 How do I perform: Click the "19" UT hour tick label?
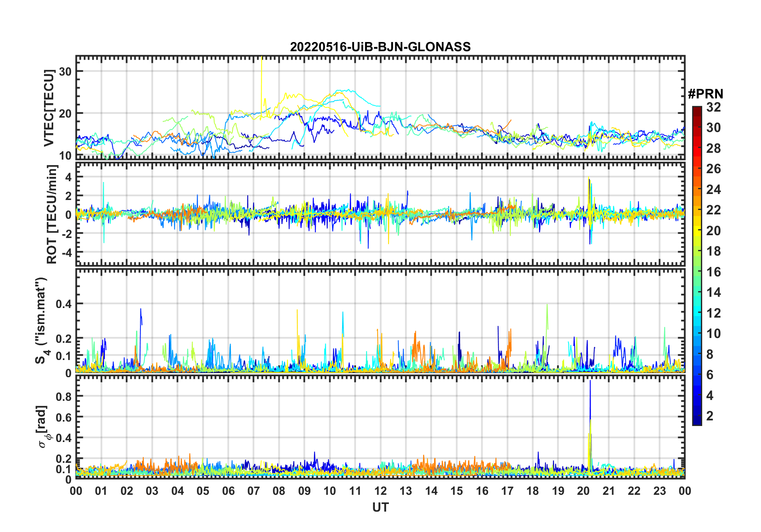558,491
